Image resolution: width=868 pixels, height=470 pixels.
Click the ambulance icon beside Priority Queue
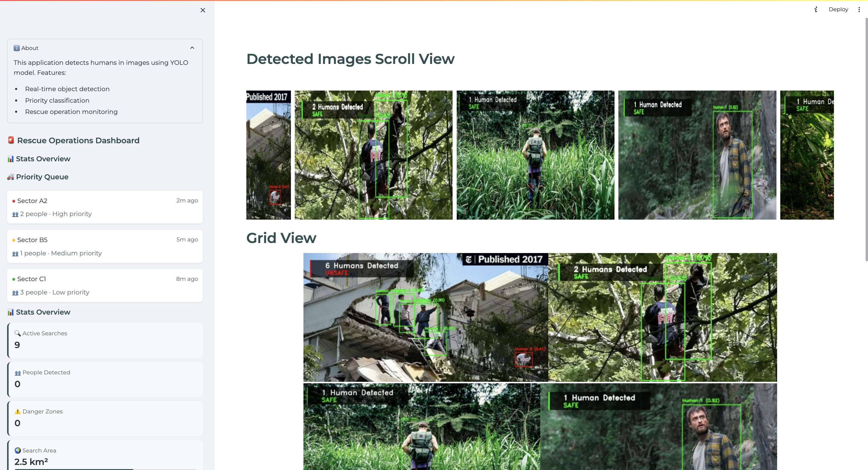(x=10, y=177)
